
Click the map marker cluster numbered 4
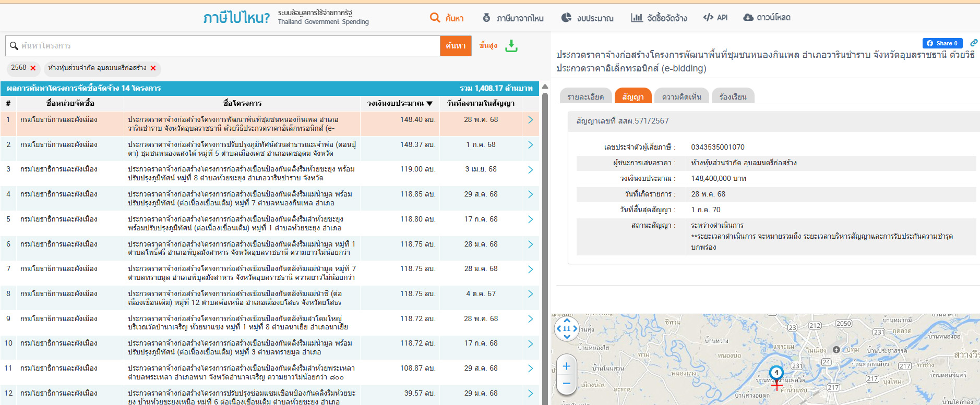pyautogui.click(x=776, y=373)
